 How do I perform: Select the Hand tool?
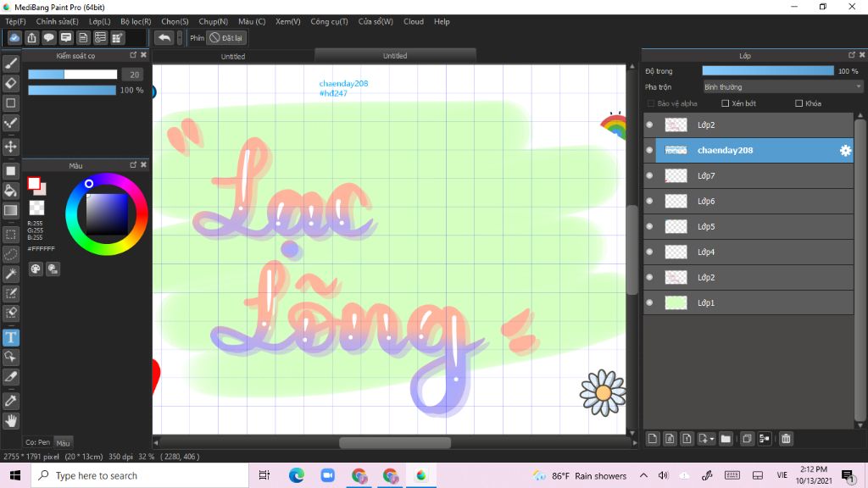pos(10,420)
